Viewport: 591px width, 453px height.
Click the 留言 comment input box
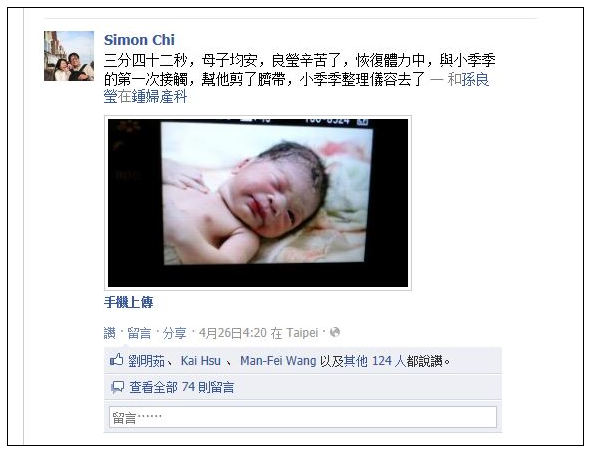[303, 417]
